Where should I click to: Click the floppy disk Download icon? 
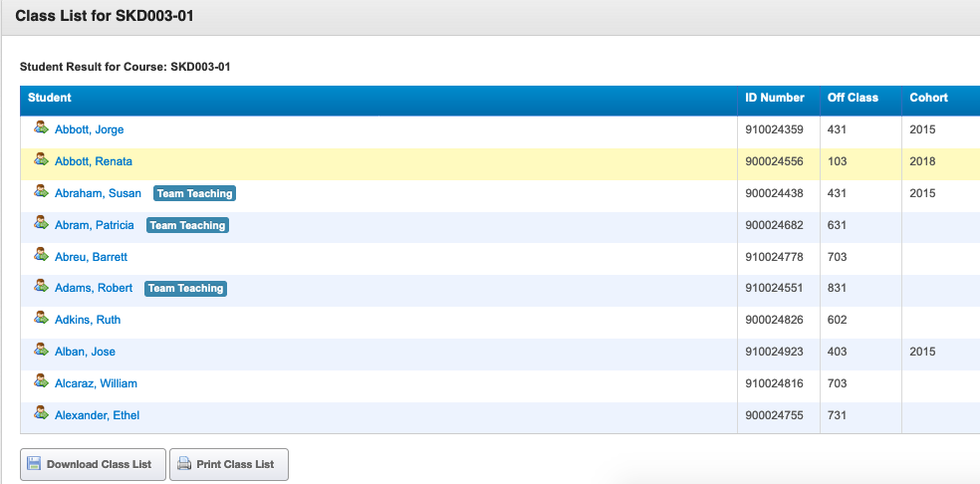tap(35, 464)
